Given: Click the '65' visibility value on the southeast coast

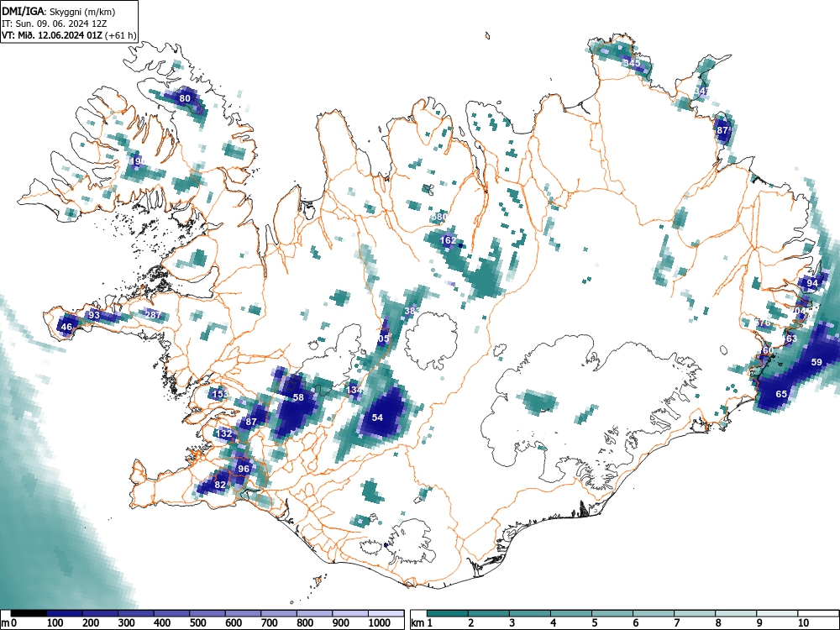Looking at the screenshot, I should (x=781, y=394).
